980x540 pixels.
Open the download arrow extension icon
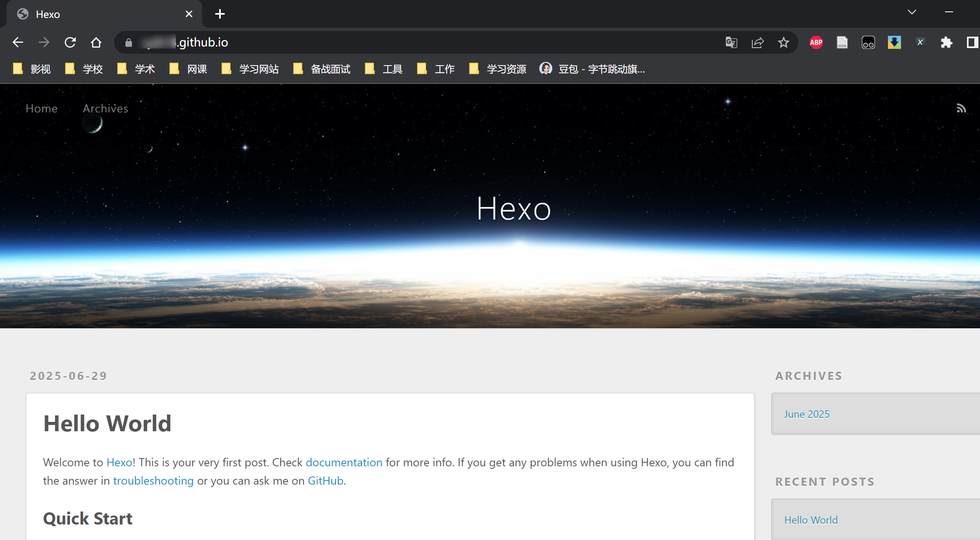(894, 42)
